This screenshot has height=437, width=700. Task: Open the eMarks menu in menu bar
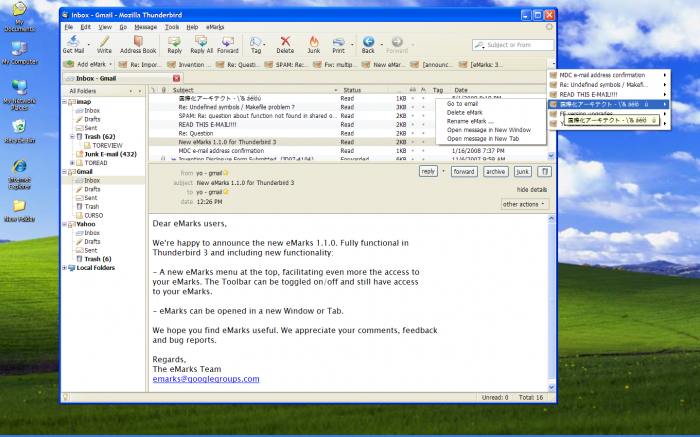(x=215, y=27)
